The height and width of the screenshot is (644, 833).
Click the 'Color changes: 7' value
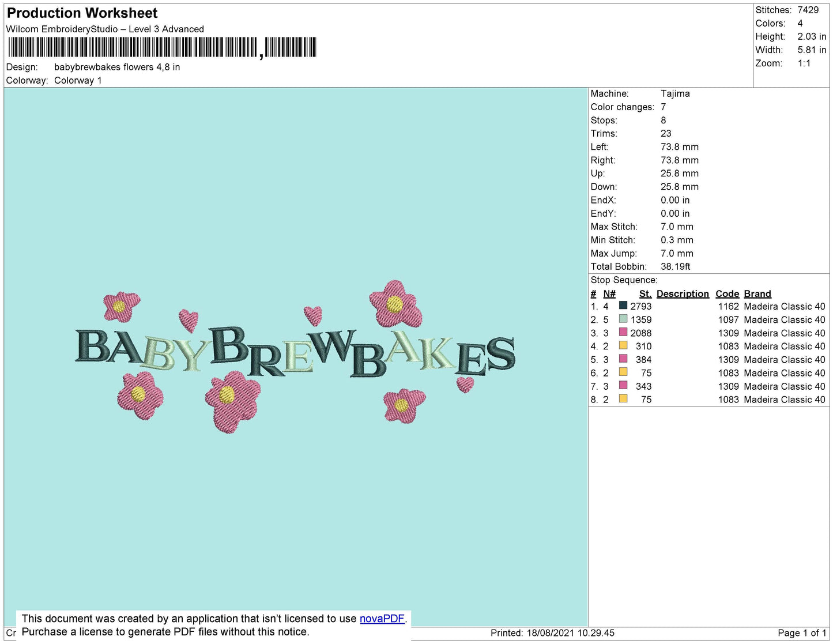664,107
